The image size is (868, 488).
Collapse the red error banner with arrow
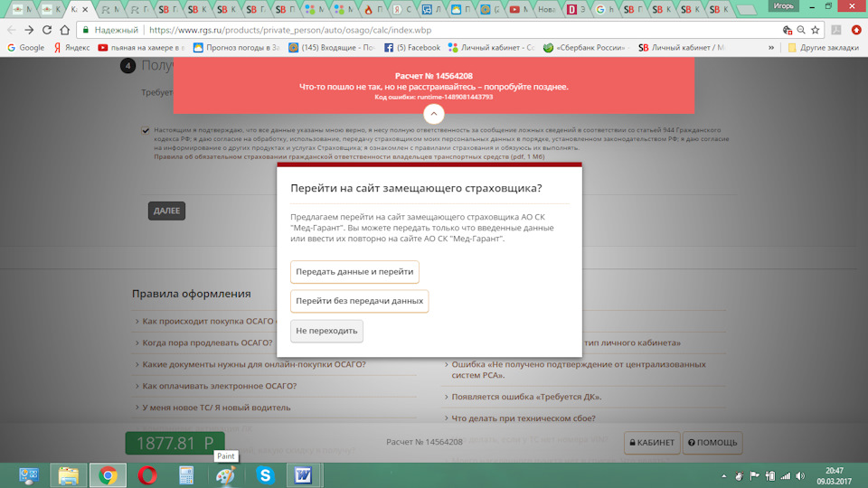pyautogui.click(x=434, y=113)
